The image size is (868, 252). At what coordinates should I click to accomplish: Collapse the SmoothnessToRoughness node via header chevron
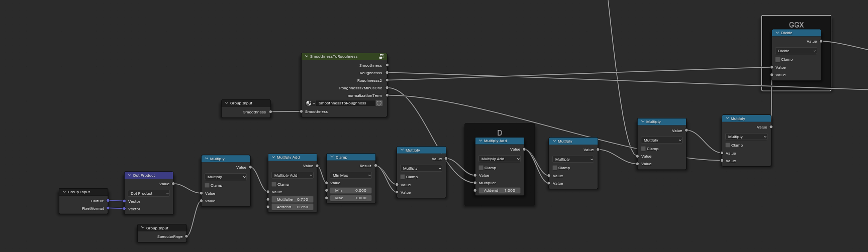[306, 57]
